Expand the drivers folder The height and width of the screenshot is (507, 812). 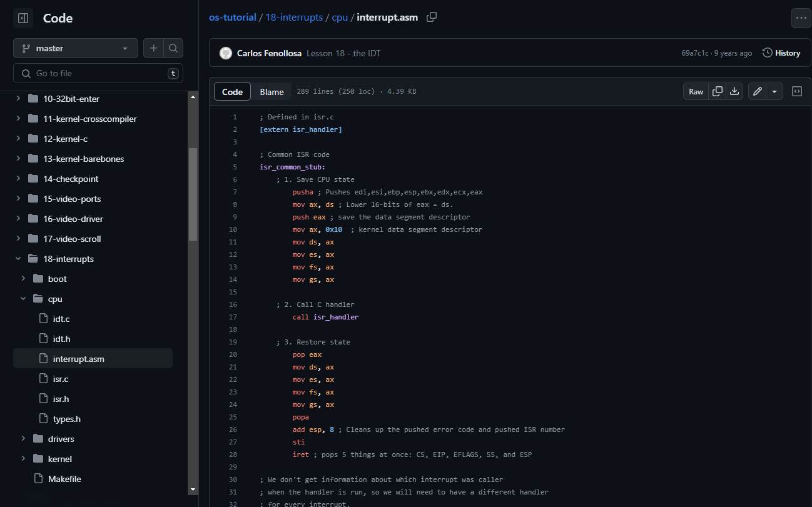(23, 439)
